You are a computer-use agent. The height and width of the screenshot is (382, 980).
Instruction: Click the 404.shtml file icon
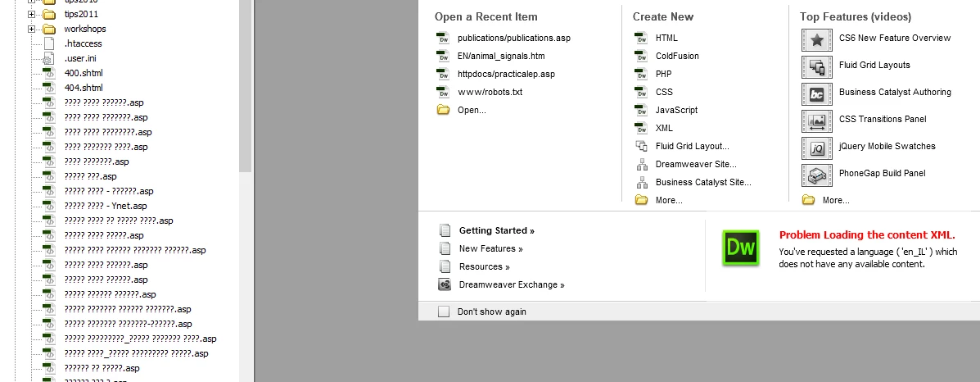49,88
